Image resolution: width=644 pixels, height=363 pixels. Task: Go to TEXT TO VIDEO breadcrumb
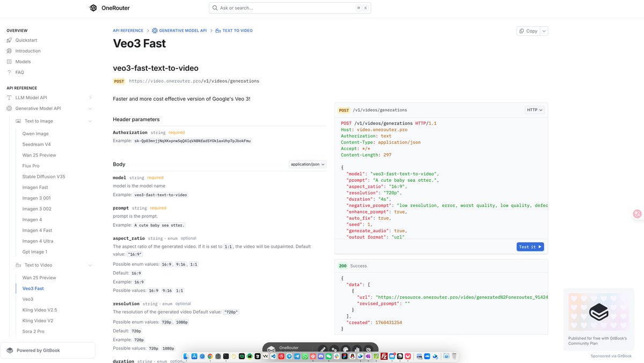(234, 31)
